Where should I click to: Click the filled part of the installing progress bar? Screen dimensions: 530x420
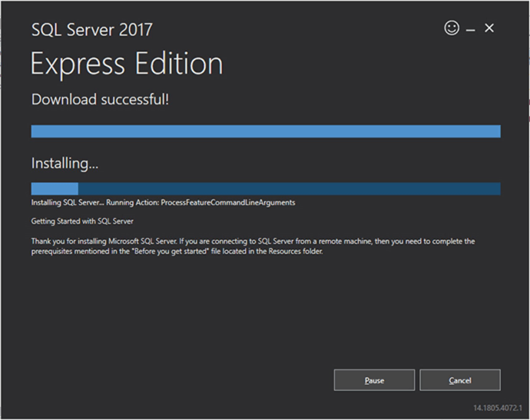55,189
